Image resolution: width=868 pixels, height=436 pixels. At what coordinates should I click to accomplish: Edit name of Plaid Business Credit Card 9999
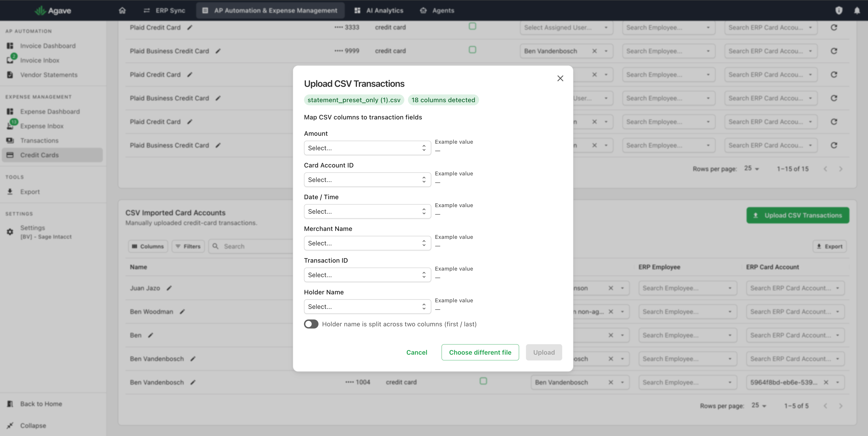click(x=218, y=51)
